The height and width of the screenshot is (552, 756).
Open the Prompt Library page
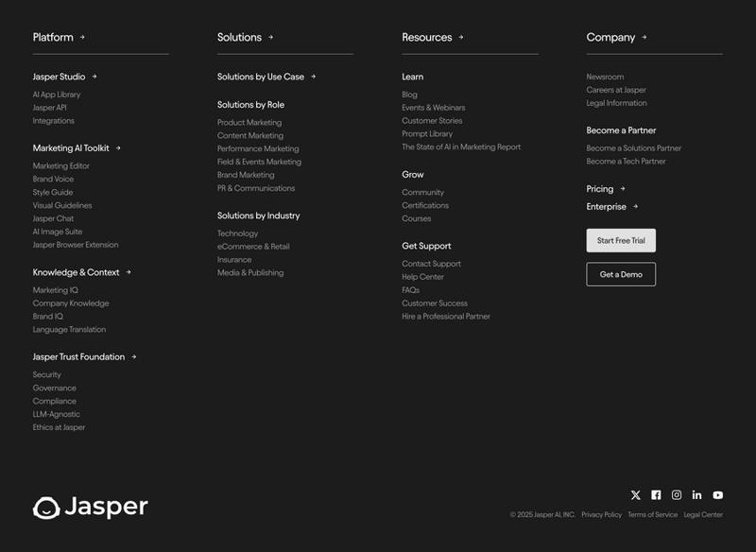tap(428, 133)
